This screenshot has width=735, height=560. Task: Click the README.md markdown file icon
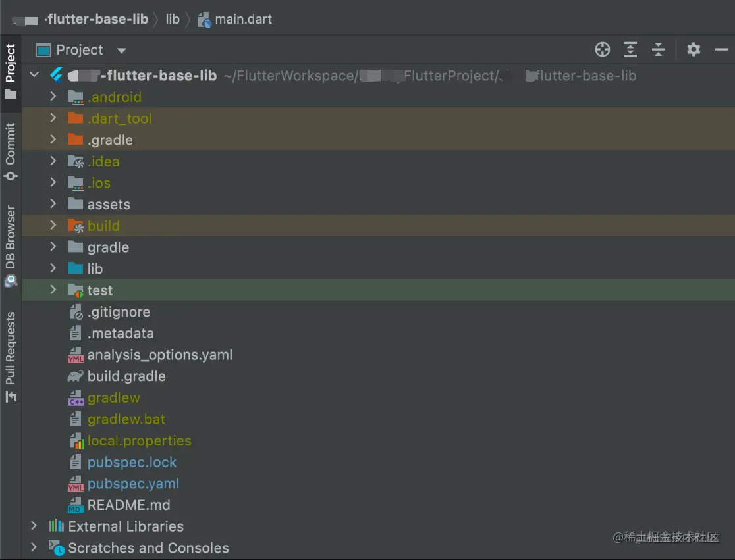coord(76,505)
